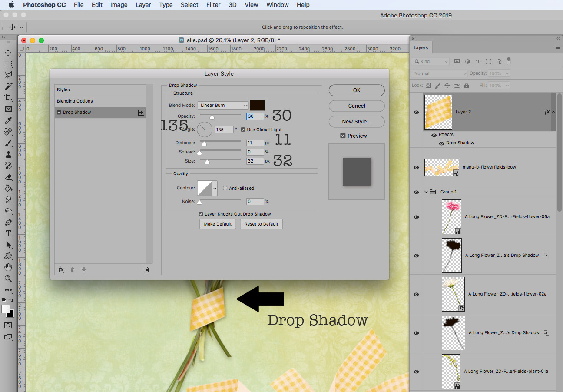Select Blending Options in styles list
Screen dimensions: 563x392
100,101
